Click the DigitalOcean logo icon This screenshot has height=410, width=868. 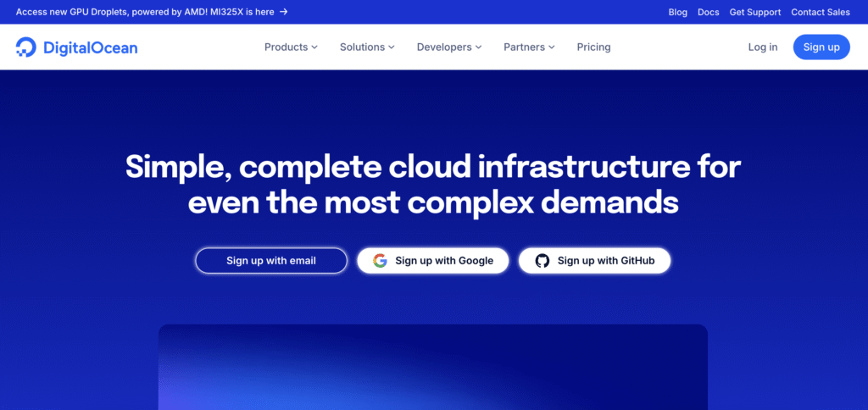pyautogui.click(x=25, y=47)
